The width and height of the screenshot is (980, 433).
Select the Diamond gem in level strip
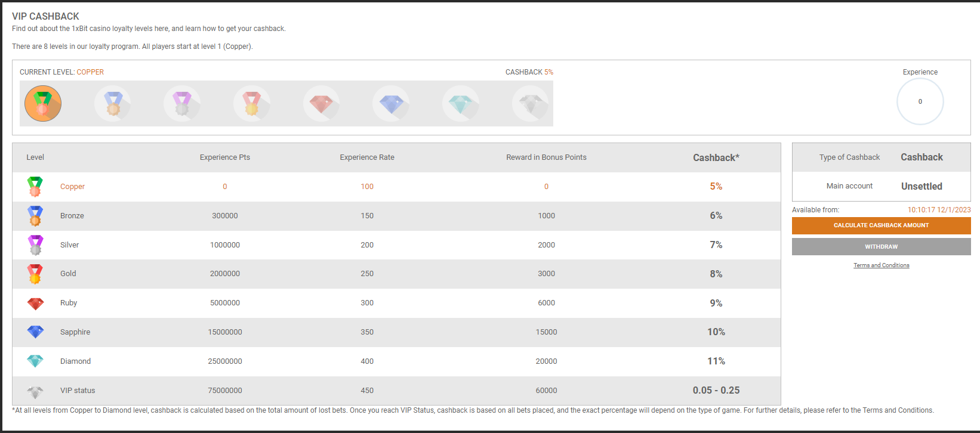click(x=461, y=103)
